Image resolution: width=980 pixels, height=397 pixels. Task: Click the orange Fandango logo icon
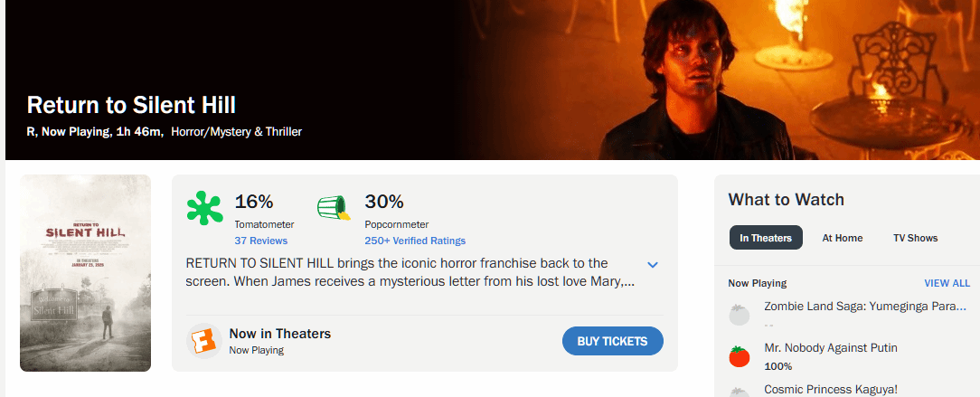point(203,341)
